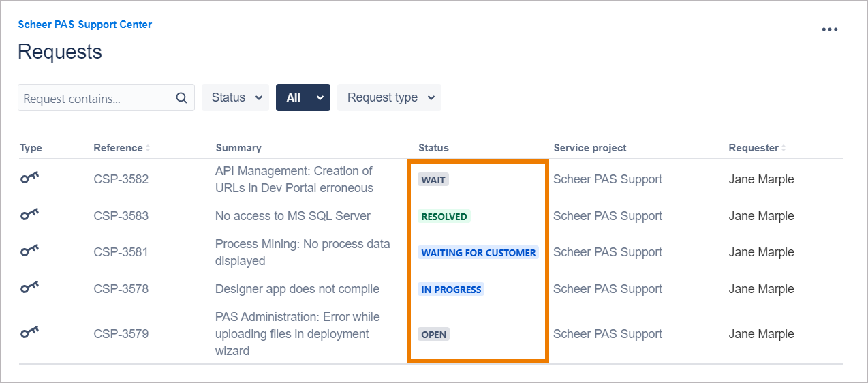Click the key icon for CSP-3581

coord(29,252)
